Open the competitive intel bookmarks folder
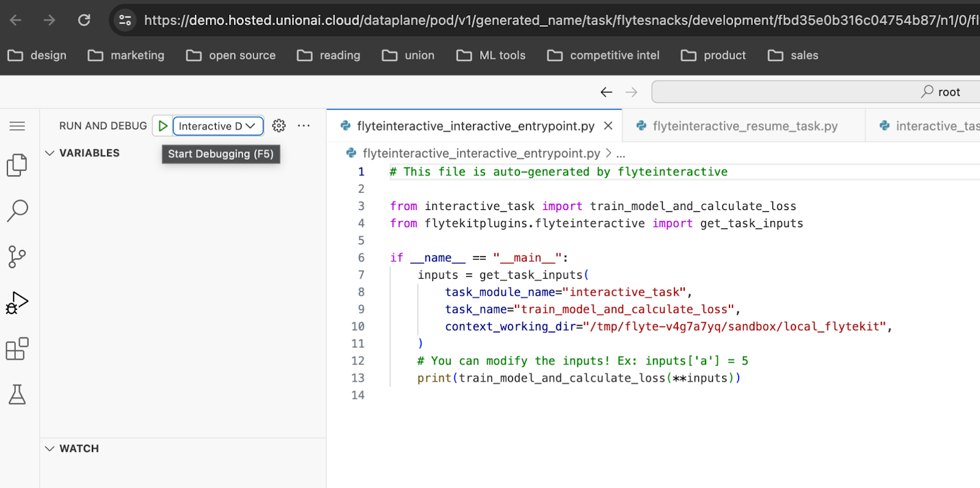Screen dimensions: 980x488 coord(603,55)
